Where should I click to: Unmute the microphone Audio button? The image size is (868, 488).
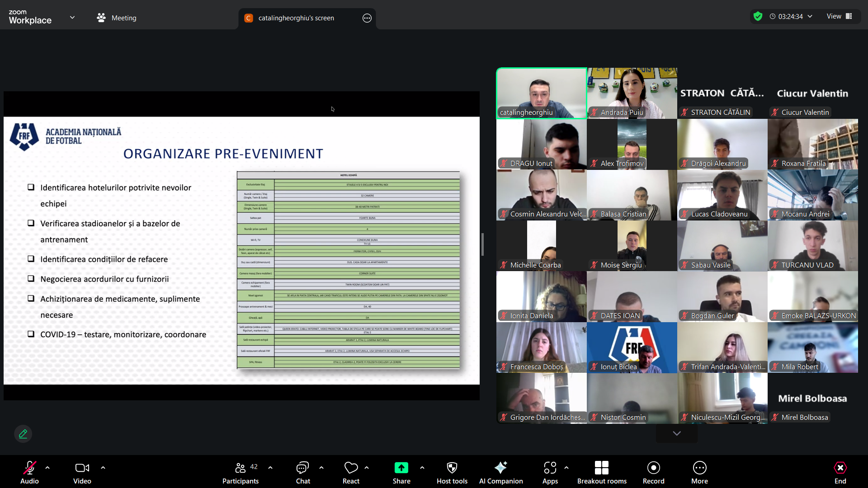[29, 468]
